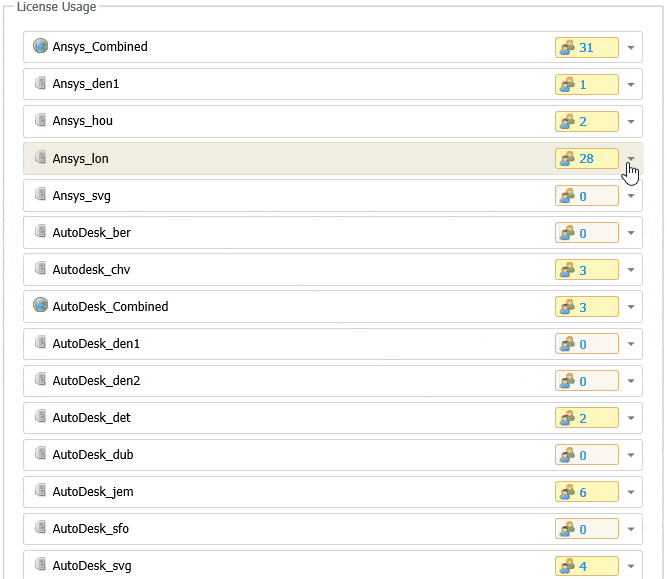Viewport: 667px width, 579px height.
Task: Expand the Autodesk_chv dropdown arrow
Action: tap(631, 270)
